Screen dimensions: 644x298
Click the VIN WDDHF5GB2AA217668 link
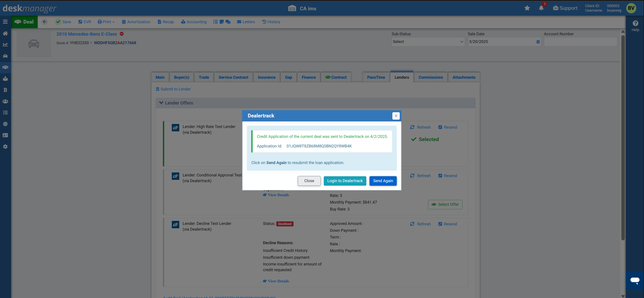[x=115, y=43]
